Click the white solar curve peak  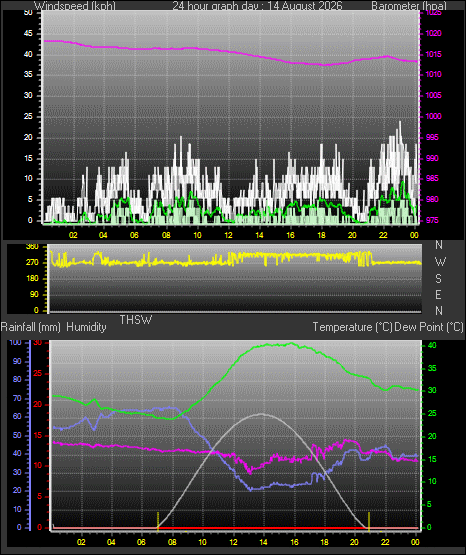(x=262, y=414)
